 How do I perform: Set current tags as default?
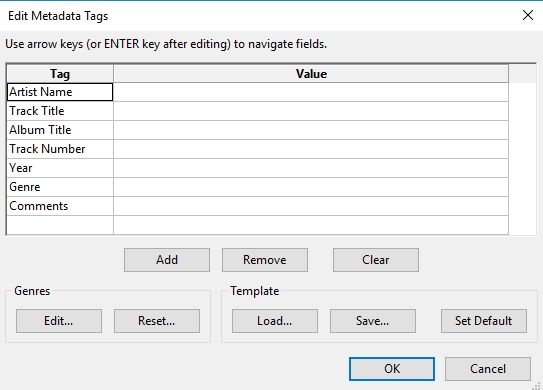pyautogui.click(x=484, y=321)
